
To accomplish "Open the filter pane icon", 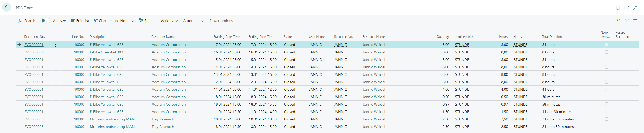I will [627, 20].
